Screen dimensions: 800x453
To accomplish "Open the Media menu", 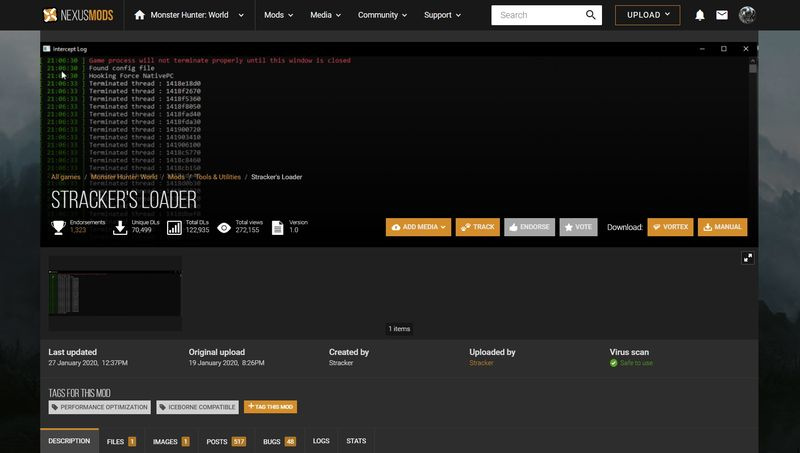I will [326, 15].
